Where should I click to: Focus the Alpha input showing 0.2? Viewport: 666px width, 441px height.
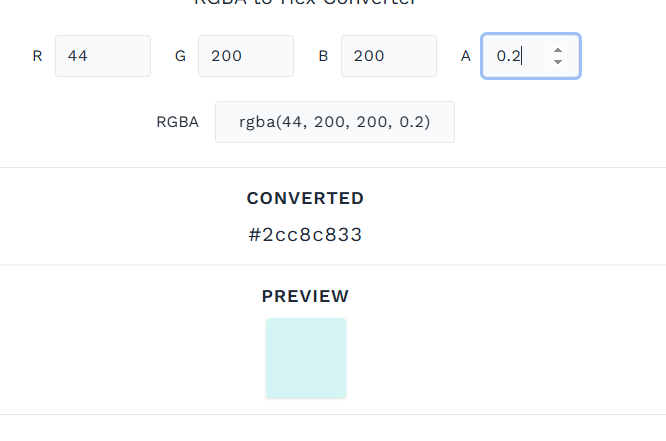click(x=515, y=56)
